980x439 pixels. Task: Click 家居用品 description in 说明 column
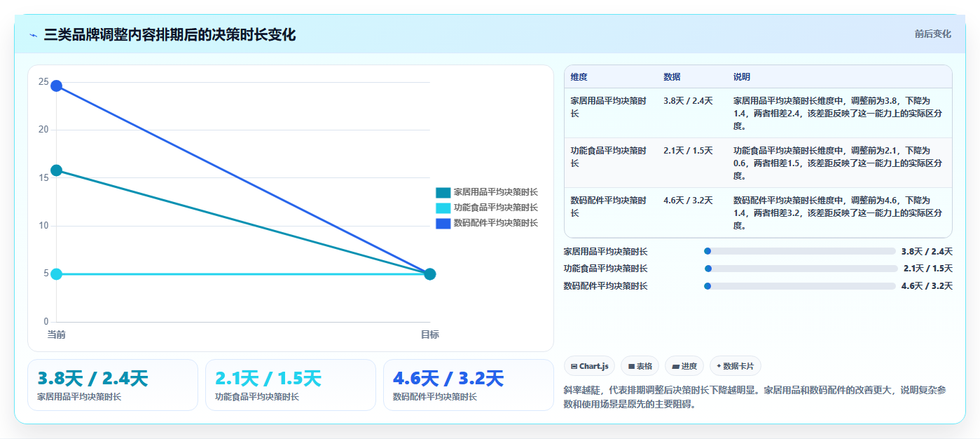pos(838,114)
